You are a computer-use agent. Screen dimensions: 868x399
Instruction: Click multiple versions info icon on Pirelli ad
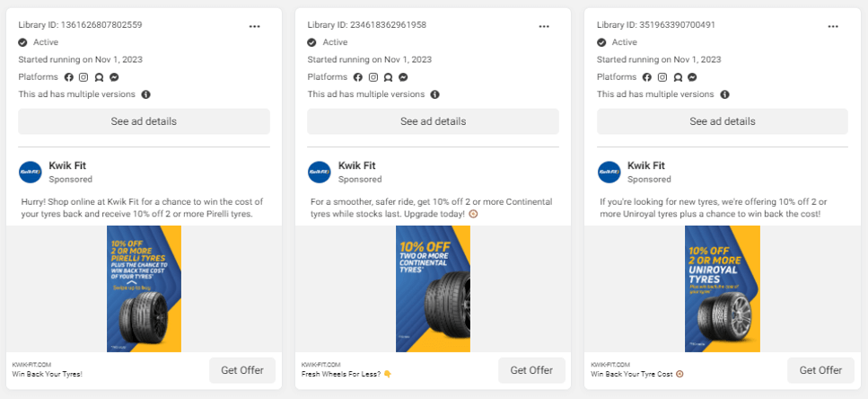tap(146, 94)
